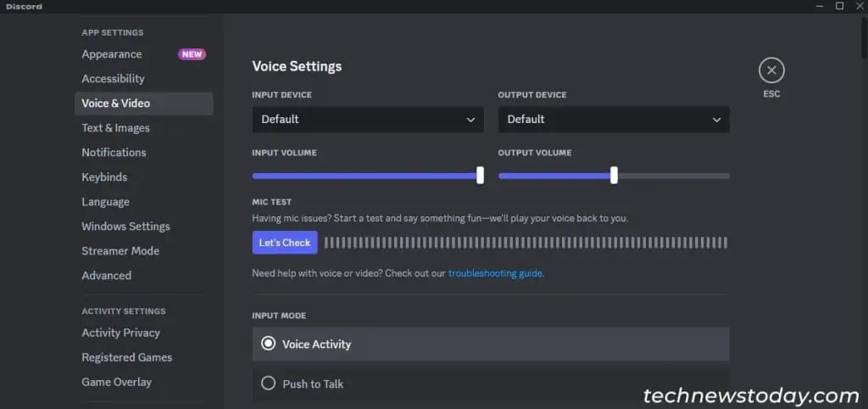Click the Input Mode label
The height and width of the screenshot is (409, 868).
(x=279, y=316)
